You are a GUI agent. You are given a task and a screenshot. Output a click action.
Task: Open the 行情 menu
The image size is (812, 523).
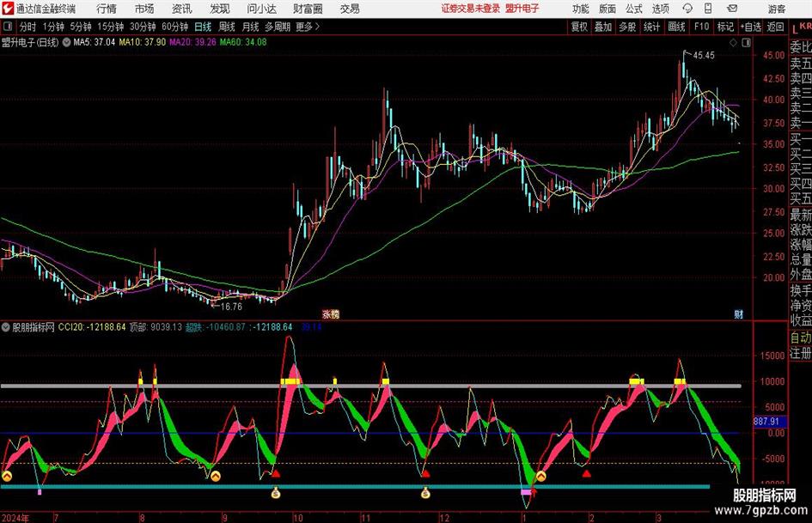click(x=107, y=9)
